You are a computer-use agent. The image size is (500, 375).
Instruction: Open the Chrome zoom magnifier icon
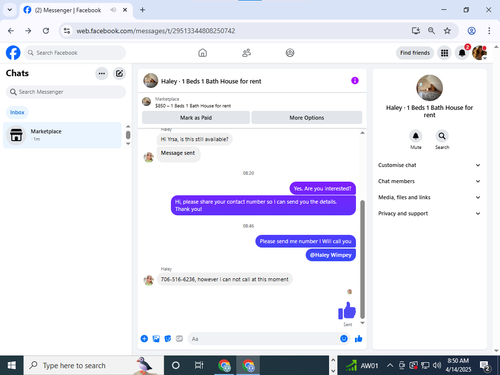431,31
